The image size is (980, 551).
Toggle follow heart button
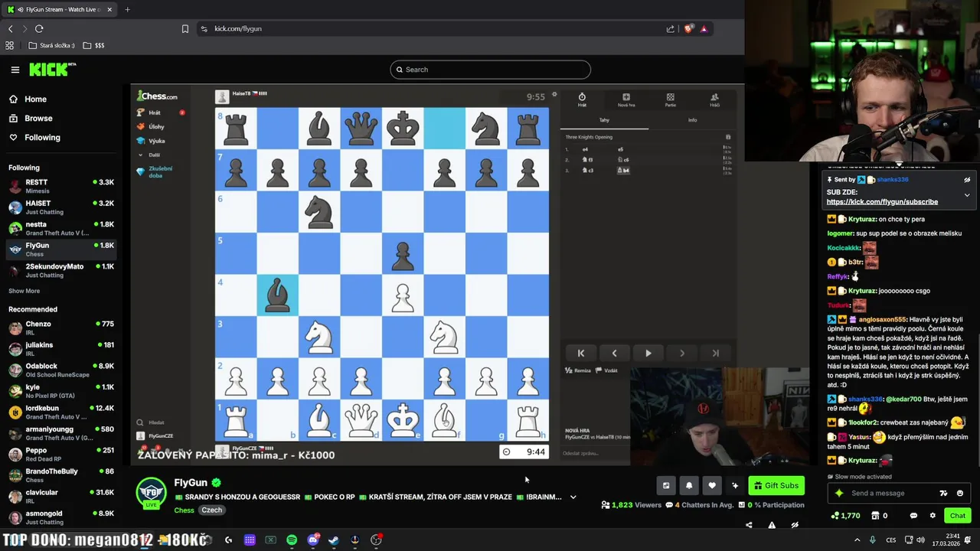click(x=712, y=485)
